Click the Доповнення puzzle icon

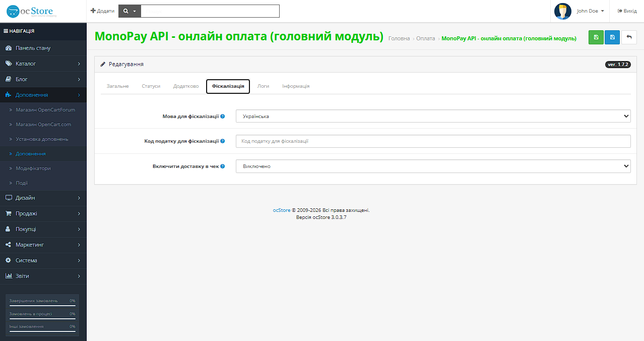tap(9, 95)
